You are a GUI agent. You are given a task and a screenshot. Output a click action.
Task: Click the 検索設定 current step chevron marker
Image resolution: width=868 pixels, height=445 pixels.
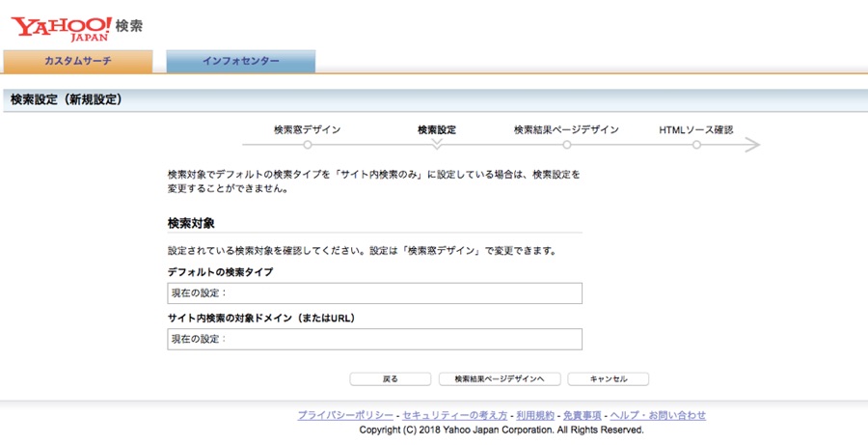[x=437, y=144]
